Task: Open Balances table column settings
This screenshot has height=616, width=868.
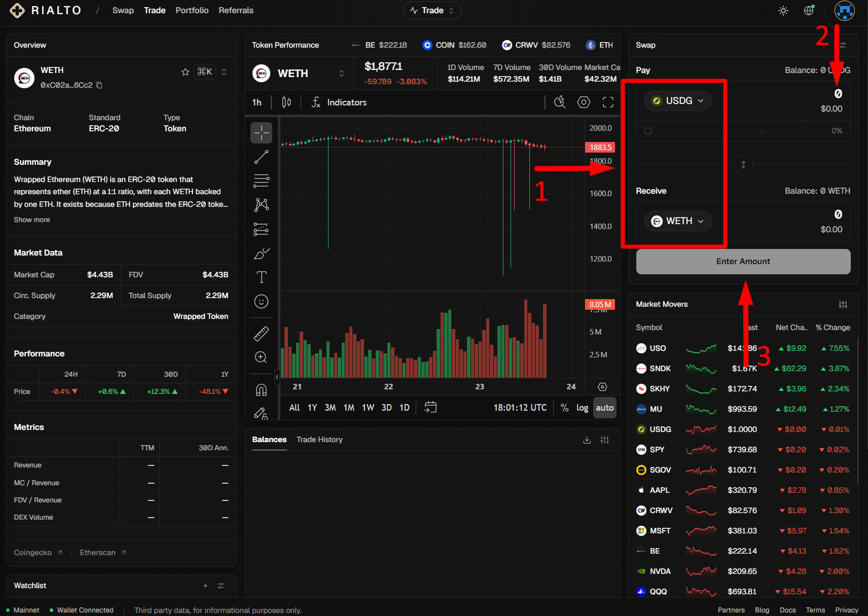Action: [x=605, y=440]
